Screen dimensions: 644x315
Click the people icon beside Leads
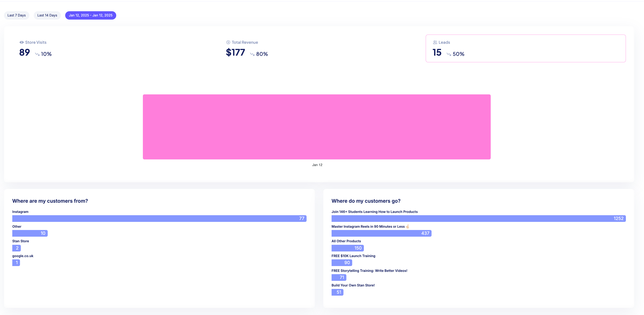tap(435, 42)
